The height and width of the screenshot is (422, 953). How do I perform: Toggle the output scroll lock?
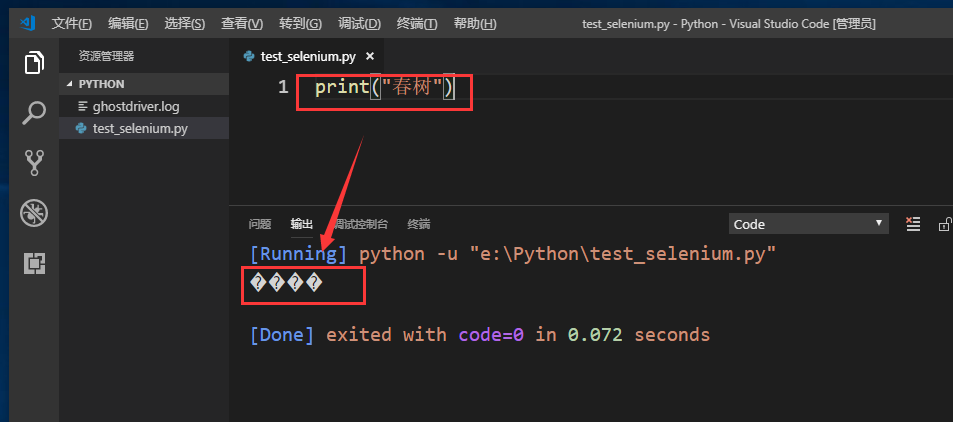pyautogui.click(x=943, y=224)
